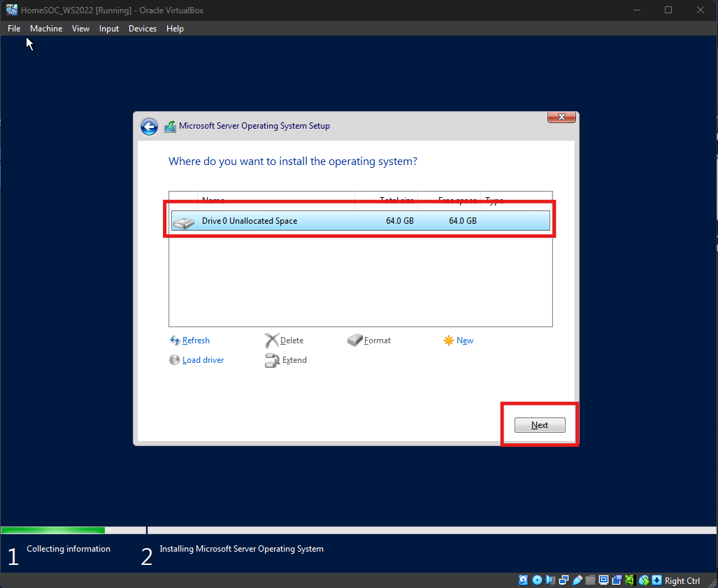Open the VirtualBox File menu

[14, 29]
